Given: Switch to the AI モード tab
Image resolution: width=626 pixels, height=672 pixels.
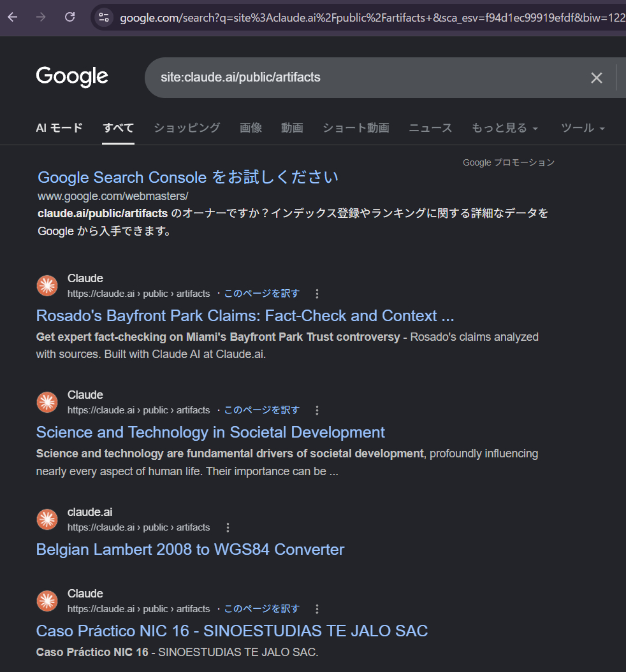Looking at the screenshot, I should (59, 128).
